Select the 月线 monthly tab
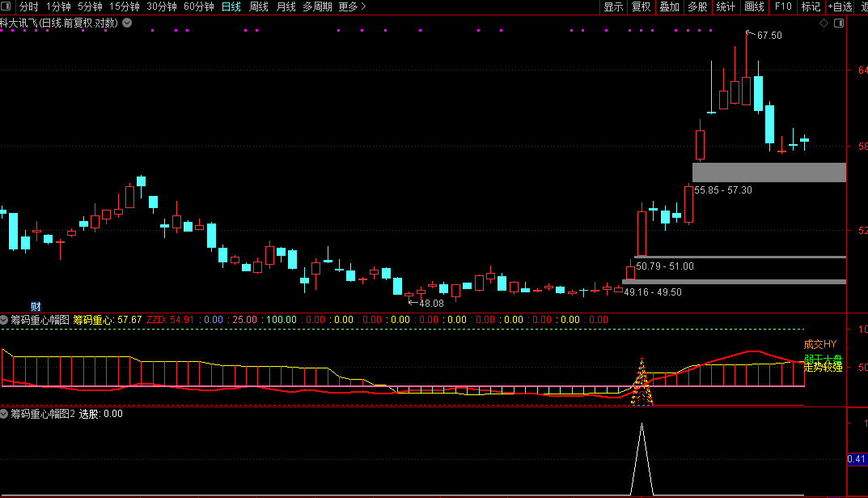Viewport: 868px width, 498px height. pos(286,6)
